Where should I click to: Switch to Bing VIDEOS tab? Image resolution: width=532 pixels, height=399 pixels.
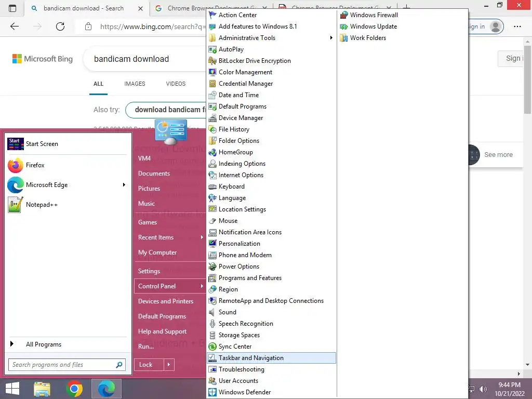[x=176, y=84]
